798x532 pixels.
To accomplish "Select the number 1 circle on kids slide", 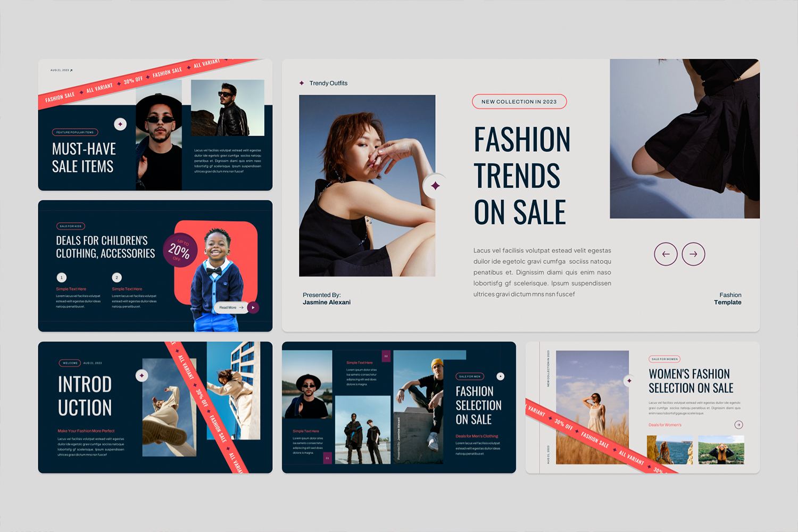I will click(x=62, y=277).
